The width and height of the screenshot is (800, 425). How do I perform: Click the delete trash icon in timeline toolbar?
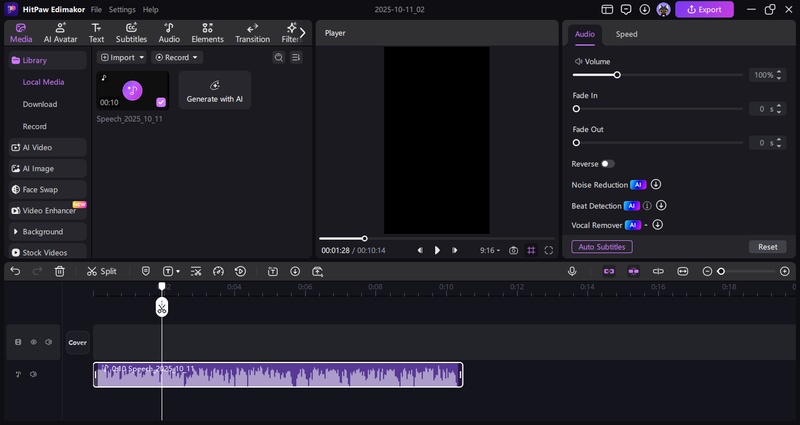click(x=60, y=271)
